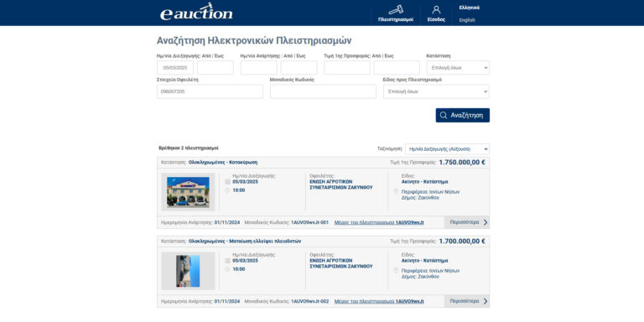Click the location pin icon in the second auction
644x322 pixels.
(x=396, y=271)
